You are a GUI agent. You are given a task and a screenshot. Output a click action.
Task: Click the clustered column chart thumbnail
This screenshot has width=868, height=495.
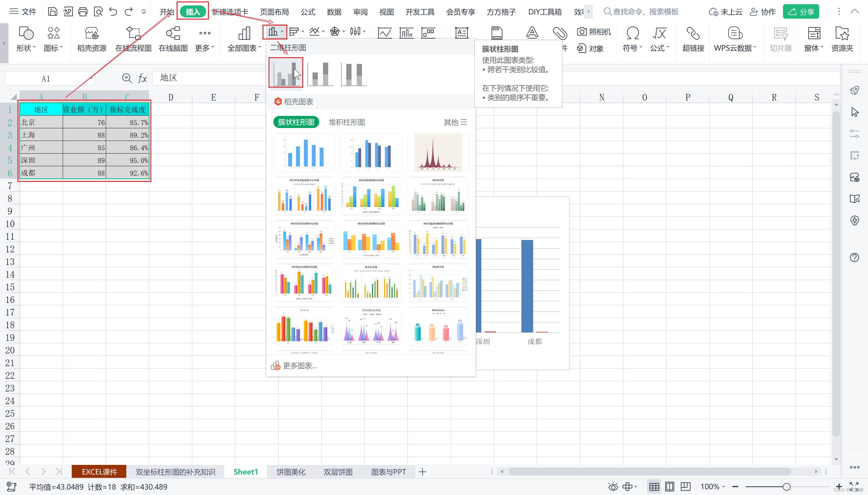tap(286, 73)
